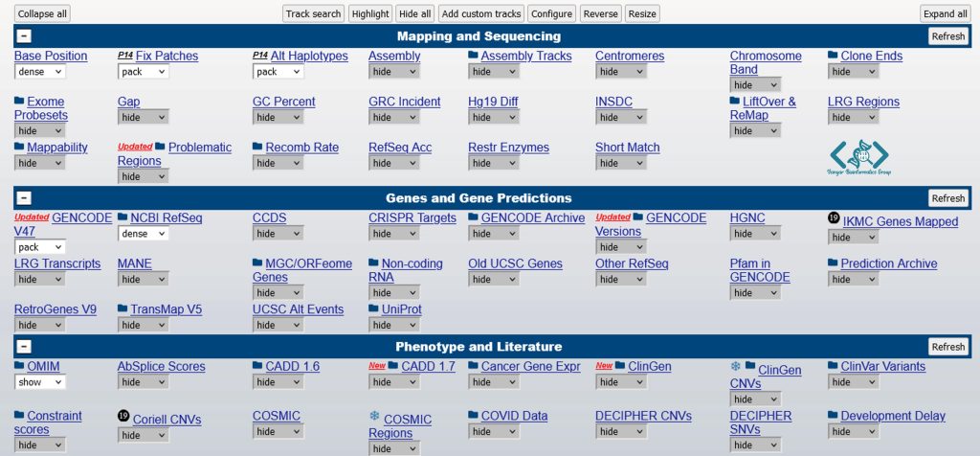
Task: Click the 19 badge beside Coriell CNVs
Action: pyautogui.click(x=123, y=416)
